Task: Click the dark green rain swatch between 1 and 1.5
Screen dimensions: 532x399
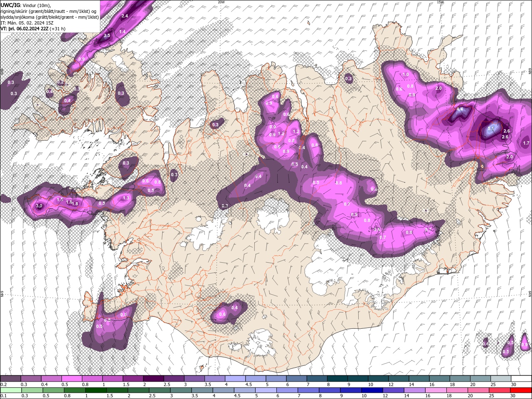Action: 96,390
